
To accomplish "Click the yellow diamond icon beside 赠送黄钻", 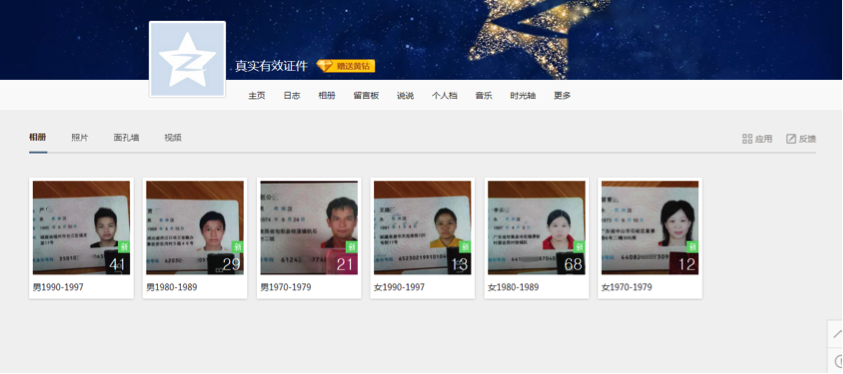I will coord(324,66).
